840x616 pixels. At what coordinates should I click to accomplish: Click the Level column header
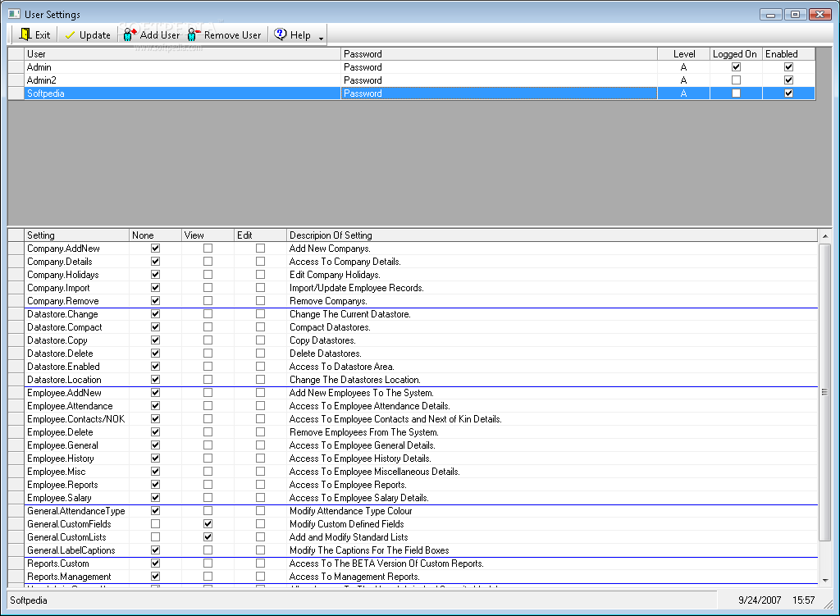click(683, 54)
